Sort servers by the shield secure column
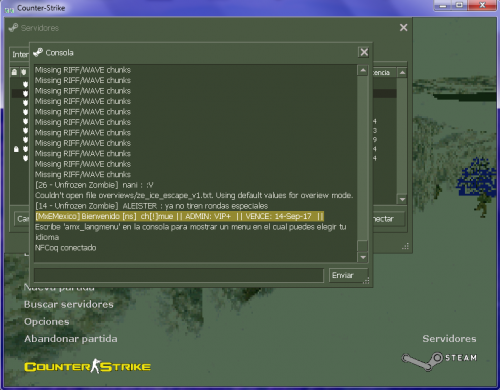 [24, 72]
